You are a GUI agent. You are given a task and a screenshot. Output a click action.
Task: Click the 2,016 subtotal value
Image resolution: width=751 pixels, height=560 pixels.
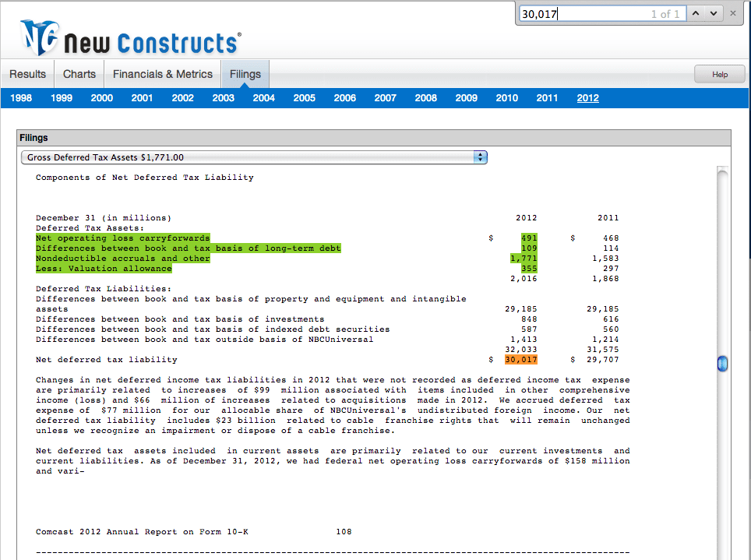pyautogui.click(x=524, y=279)
